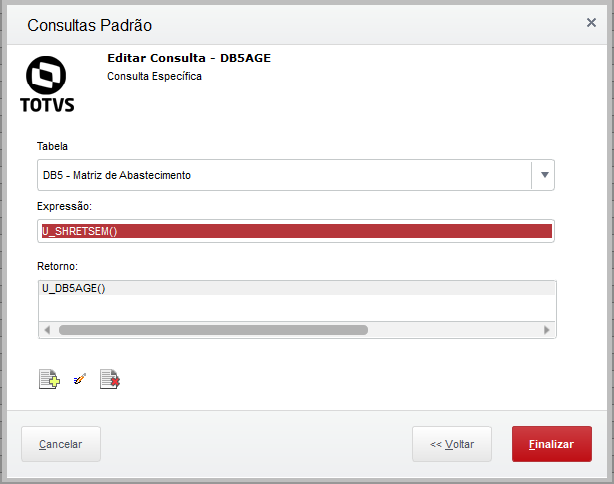Image resolution: width=614 pixels, height=484 pixels.
Task: Click the Expressão input field
Action: tap(296, 231)
